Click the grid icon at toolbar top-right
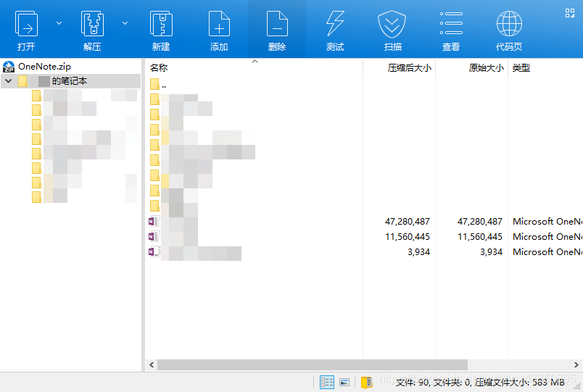The height and width of the screenshot is (392, 583). [x=570, y=13]
